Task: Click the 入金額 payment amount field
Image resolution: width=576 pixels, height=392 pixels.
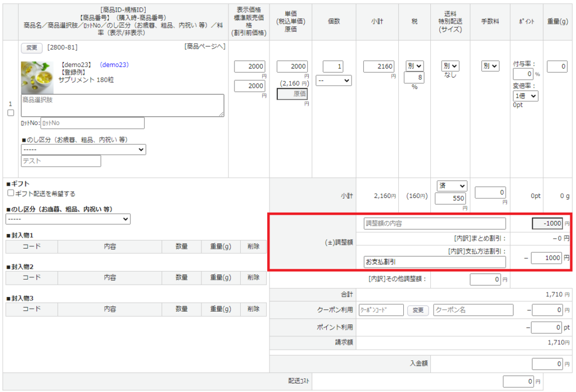Action: tap(547, 364)
